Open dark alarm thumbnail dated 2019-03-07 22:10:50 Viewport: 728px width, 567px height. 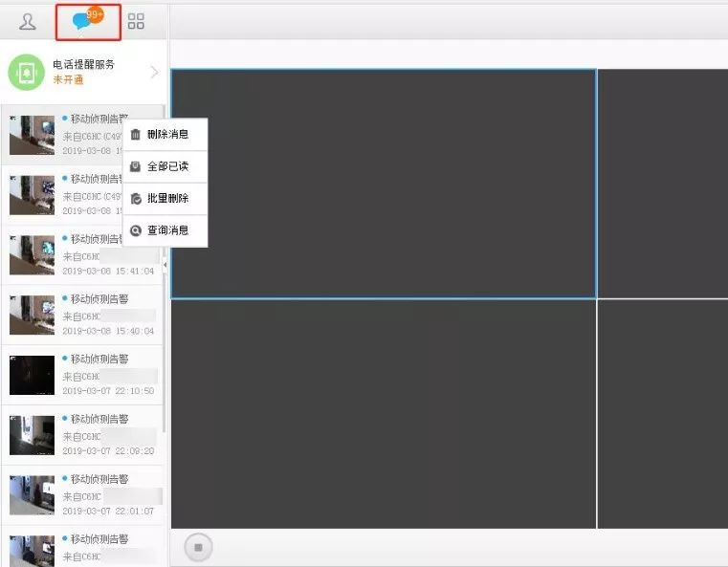tap(32, 376)
